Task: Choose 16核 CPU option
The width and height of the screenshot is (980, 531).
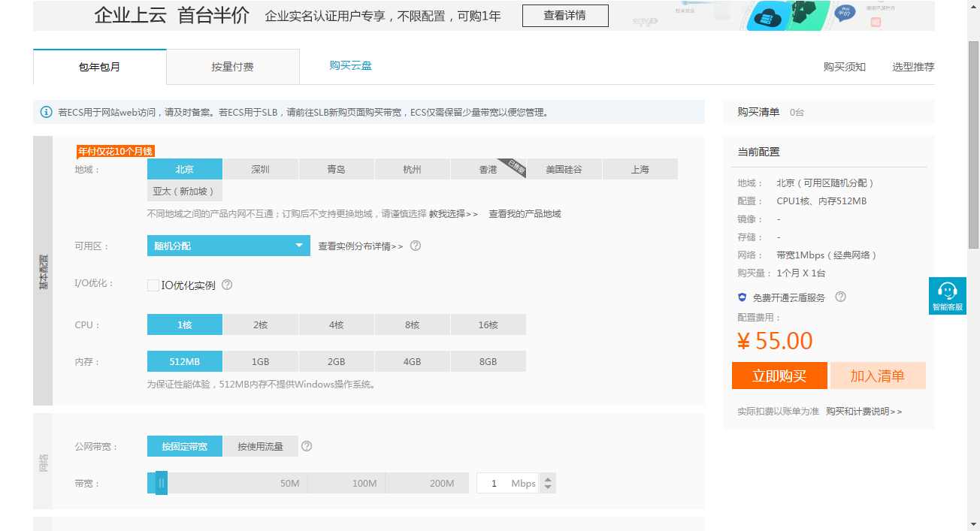Action: 488,324
